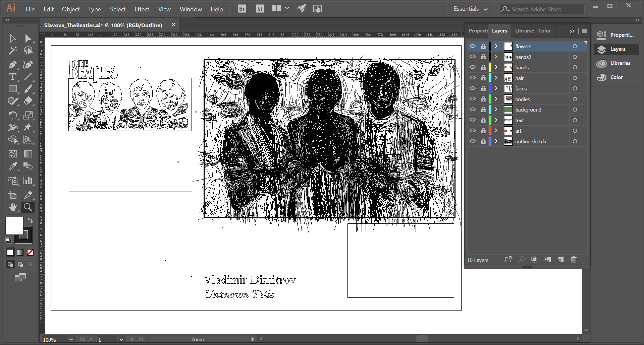Select the Line Segment tool
This screenshot has width=644, height=345.
point(28,77)
